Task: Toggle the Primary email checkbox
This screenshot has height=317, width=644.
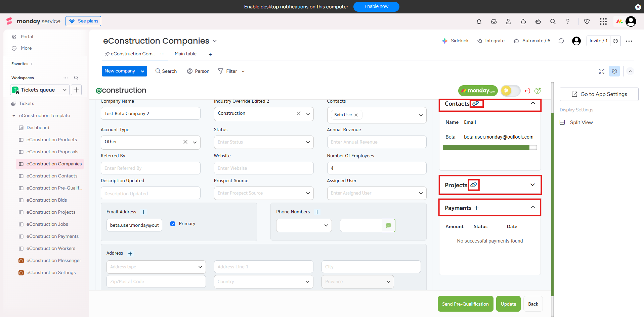Action: (x=173, y=224)
